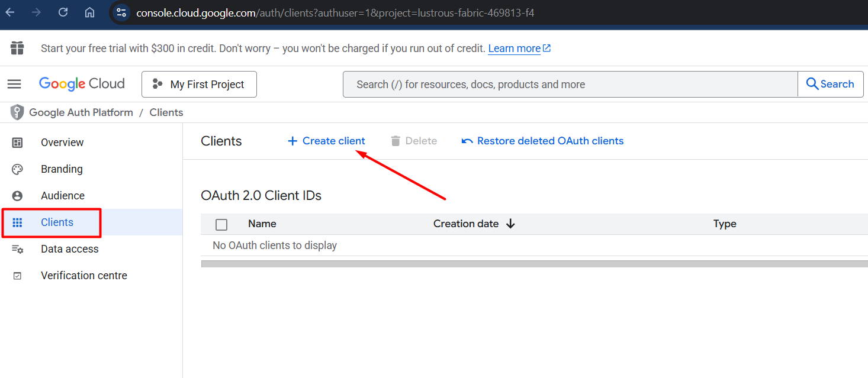The width and height of the screenshot is (868, 378).
Task: Open the Data access sidebar item
Action: tap(91, 249)
